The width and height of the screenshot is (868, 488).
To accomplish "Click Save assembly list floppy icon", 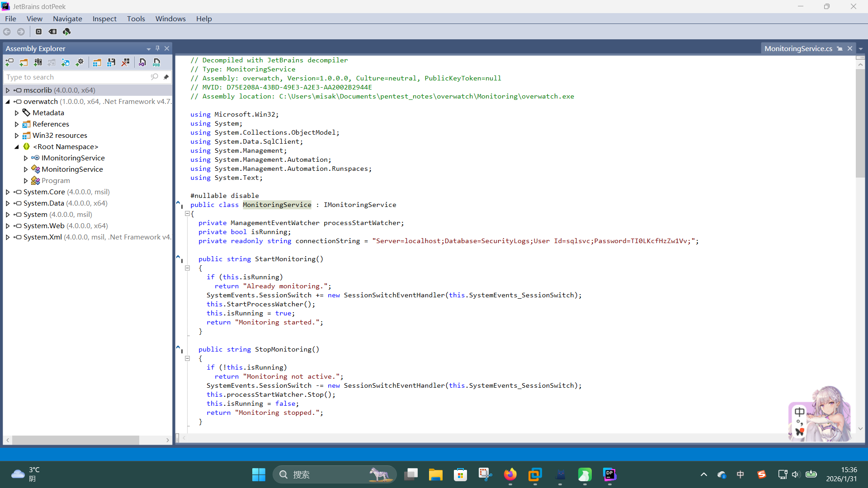I will click(x=111, y=62).
